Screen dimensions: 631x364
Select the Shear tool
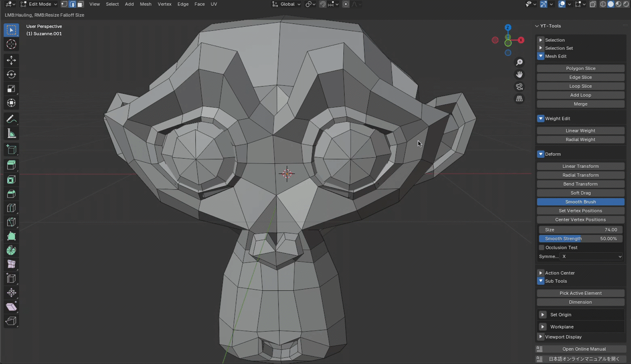(x=11, y=307)
